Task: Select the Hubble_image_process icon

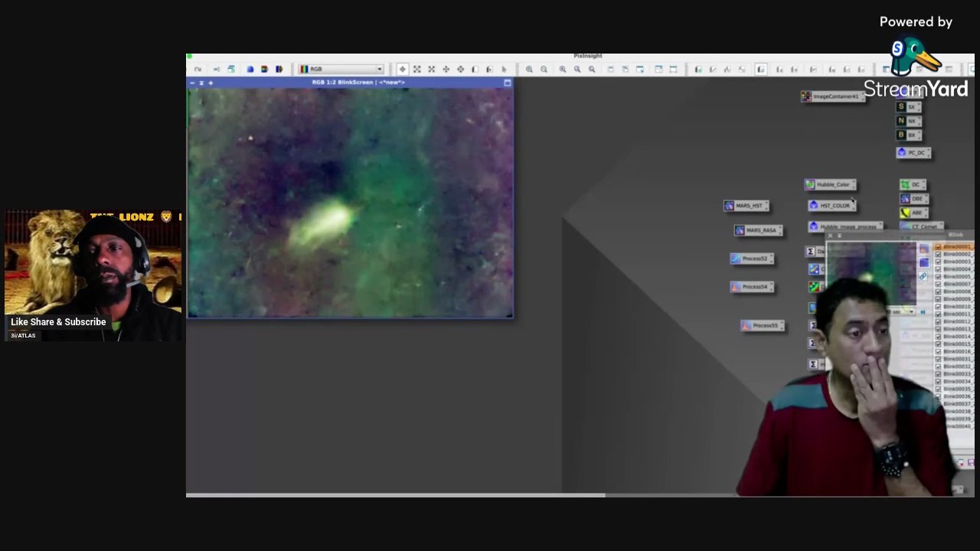Action: (845, 227)
